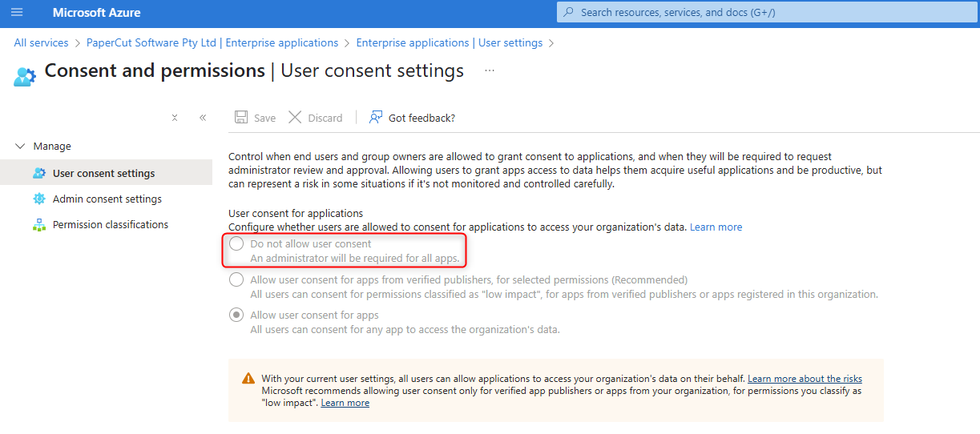980x434 pixels.
Task: Select Allow user consent for apps radio
Action: pos(236,315)
